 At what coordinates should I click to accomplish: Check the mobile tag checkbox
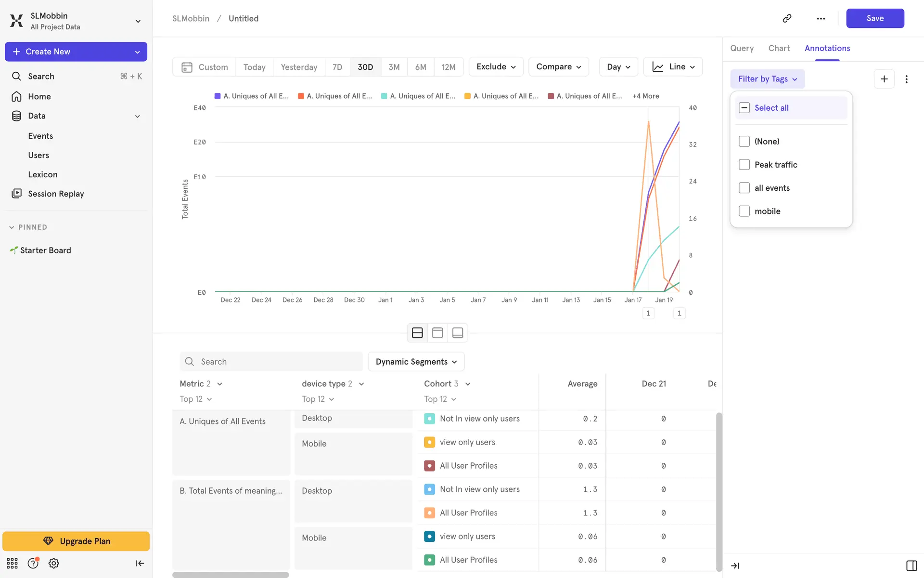click(x=744, y=211)
